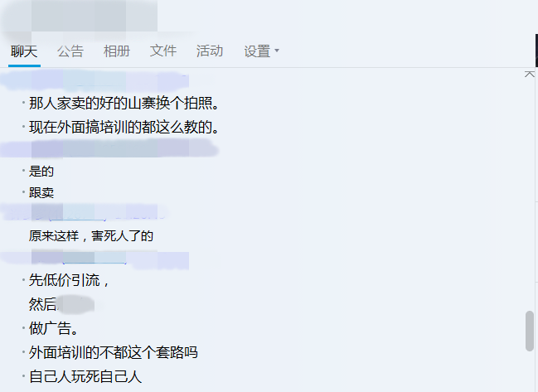Click the message 跟卖
The height and width of the screenshot is (392, 538).
click(x=41, y=193)
